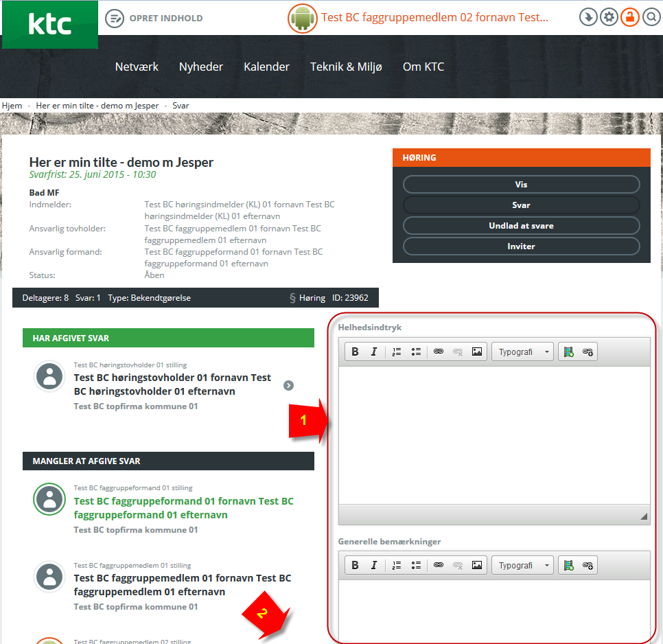Click media embed icon in Helhedsindtryk editor
This screenshot has width=663, height=644.
click(x=569, y=352)
